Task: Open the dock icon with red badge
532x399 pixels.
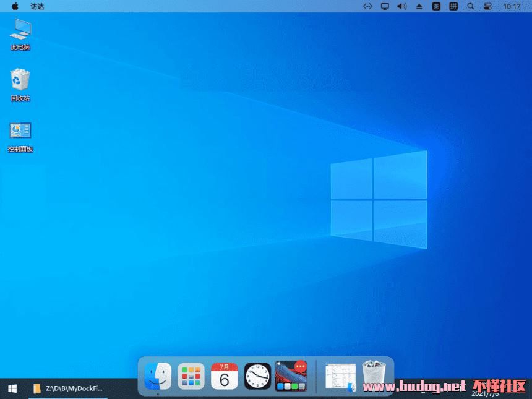Action: pyautogui.click(x=291, y=376)
